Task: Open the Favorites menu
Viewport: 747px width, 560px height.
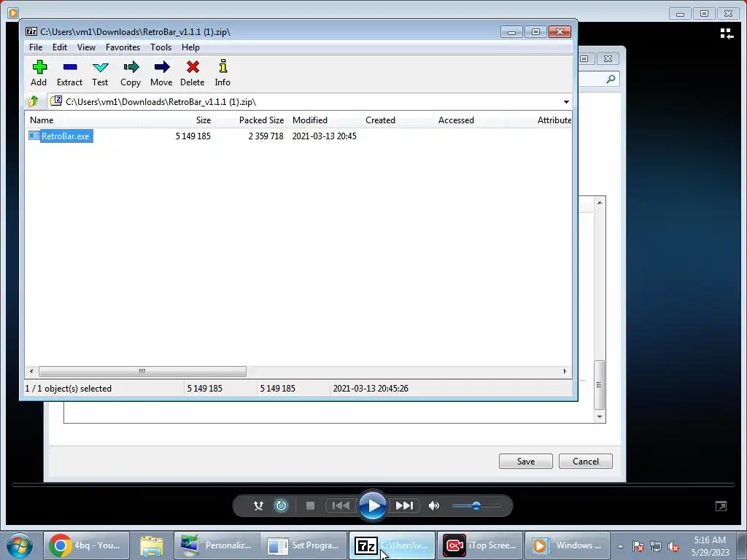Action: pos(123,47)
